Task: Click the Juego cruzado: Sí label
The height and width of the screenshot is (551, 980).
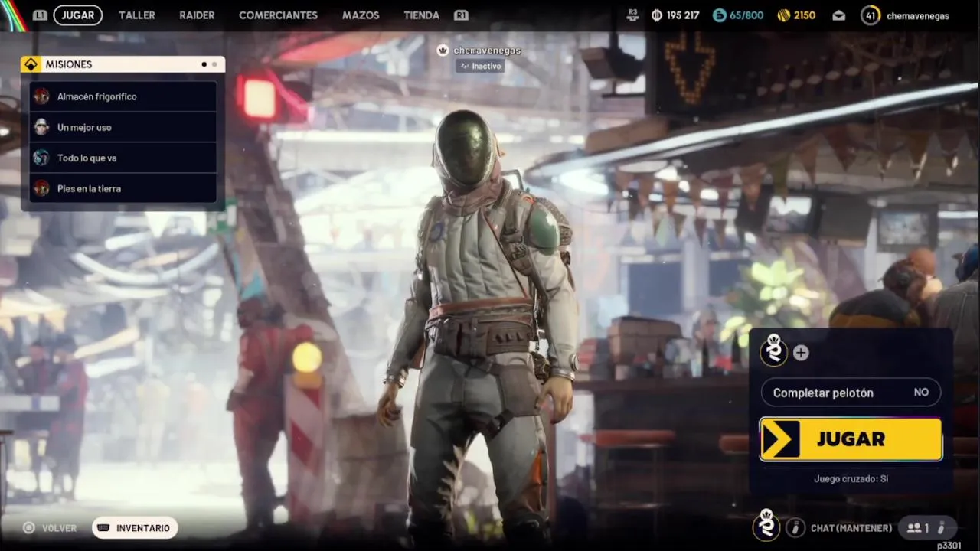Action: point(851,479)
